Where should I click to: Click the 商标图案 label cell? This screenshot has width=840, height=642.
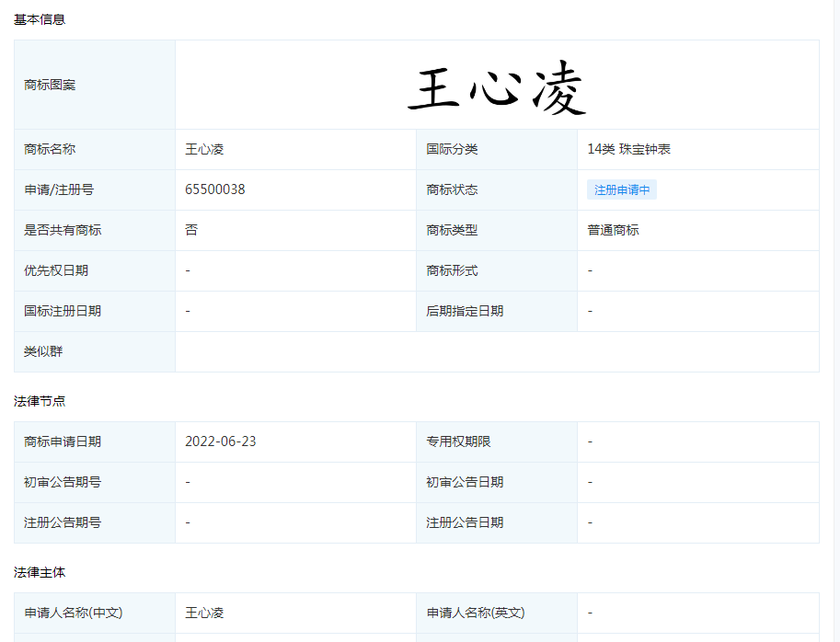(50, 85)
